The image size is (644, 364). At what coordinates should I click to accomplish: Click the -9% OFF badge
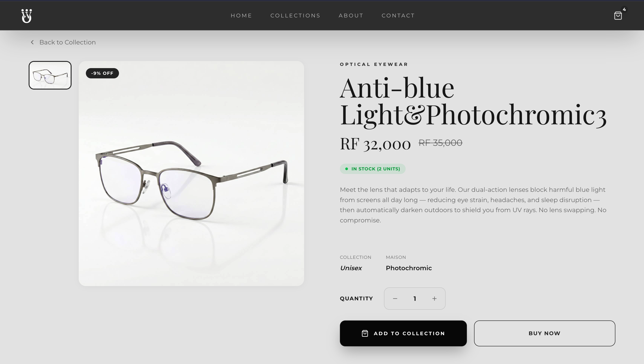tap(102, 73)
